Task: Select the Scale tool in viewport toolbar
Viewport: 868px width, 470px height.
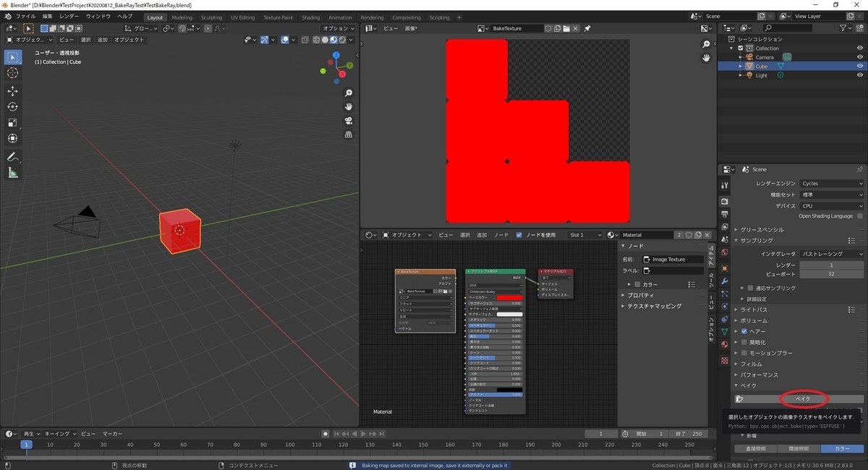Action: (x=13, y=123)
